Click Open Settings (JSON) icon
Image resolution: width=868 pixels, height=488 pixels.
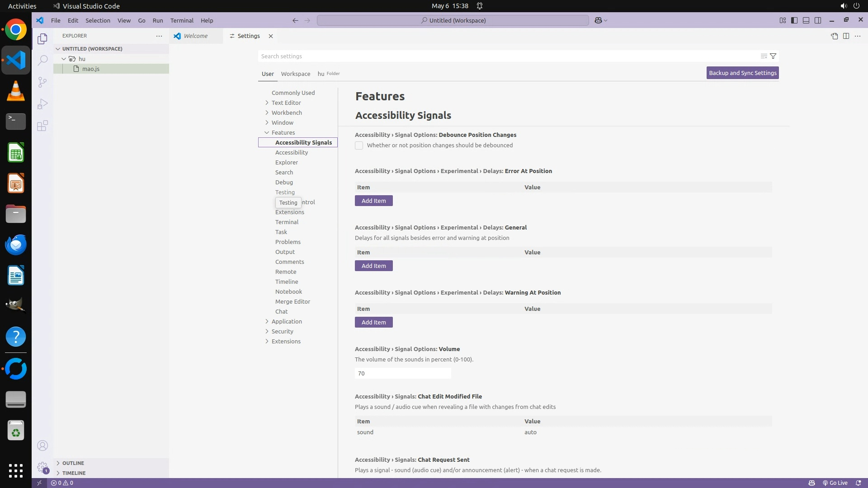click(x=834, y=36)
